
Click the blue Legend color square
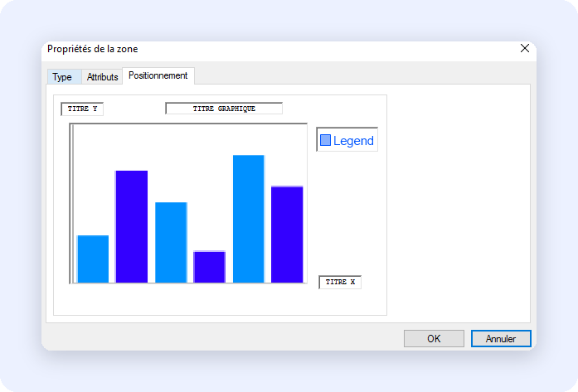pyautogui.click(x=325, y=140)
